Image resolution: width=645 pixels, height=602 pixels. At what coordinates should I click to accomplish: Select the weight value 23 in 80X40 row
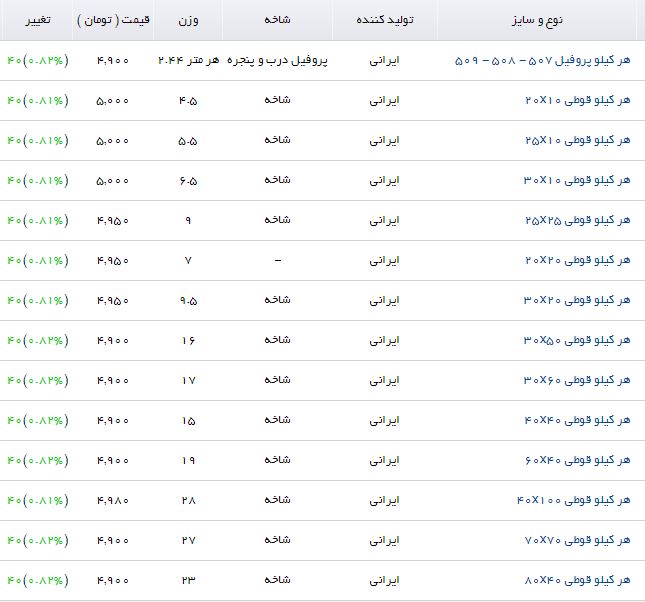coord(188,580)
